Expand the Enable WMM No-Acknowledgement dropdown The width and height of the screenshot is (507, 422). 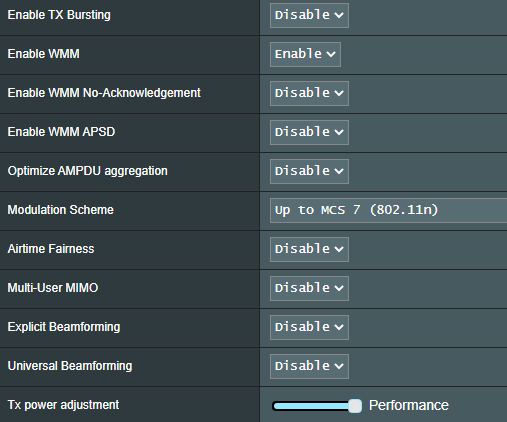[309, 93]
